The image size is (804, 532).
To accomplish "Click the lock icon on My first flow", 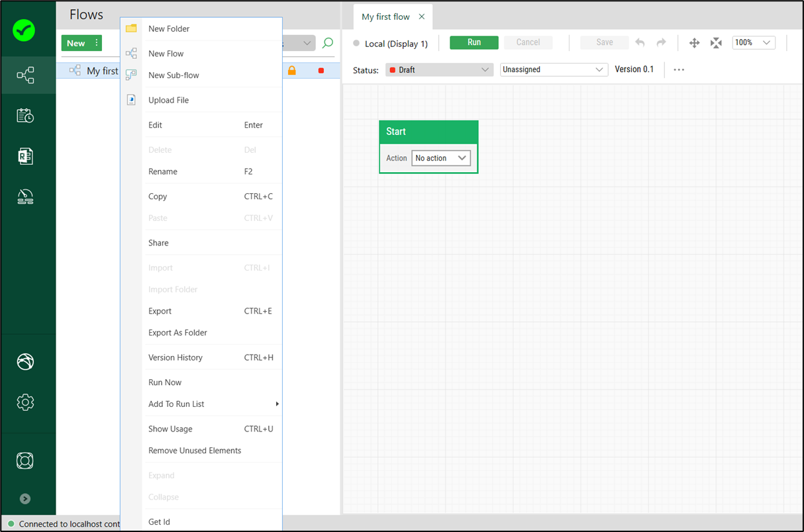I will point(292,70).
